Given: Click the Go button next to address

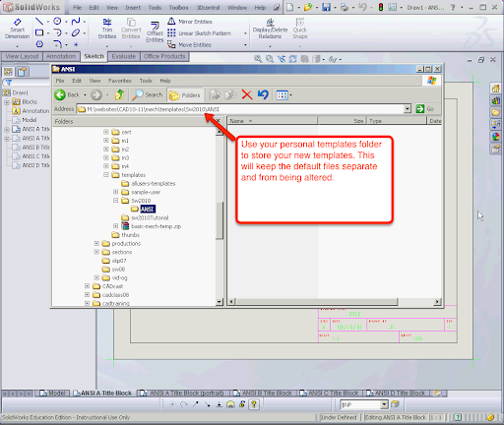Looking at the screenshot, I should (425, 109).
